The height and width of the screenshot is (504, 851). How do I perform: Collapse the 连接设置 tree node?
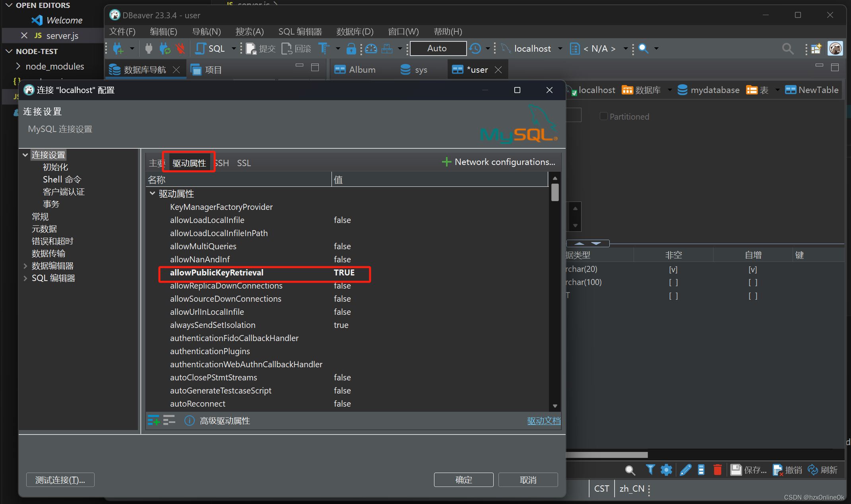[x=25, y=155]
